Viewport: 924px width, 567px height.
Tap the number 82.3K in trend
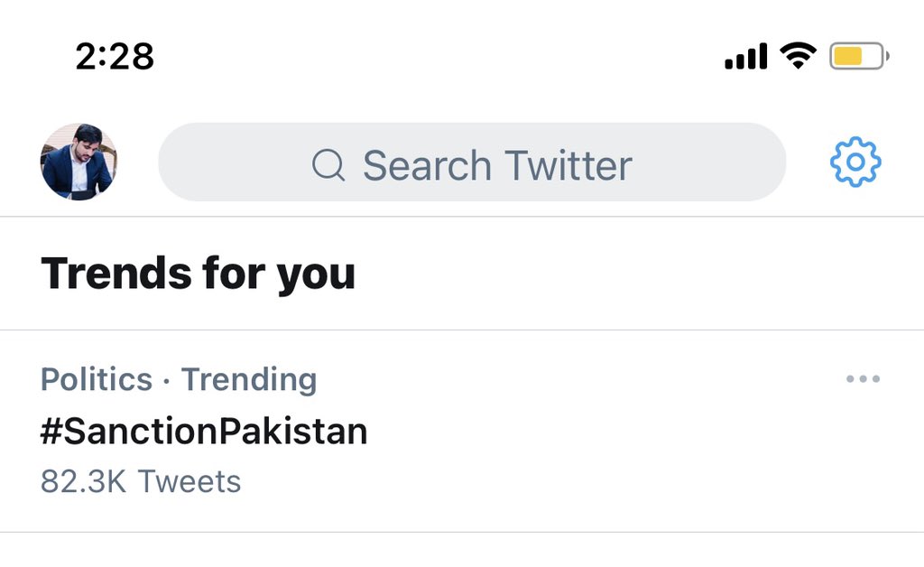(x=83, y=481)
